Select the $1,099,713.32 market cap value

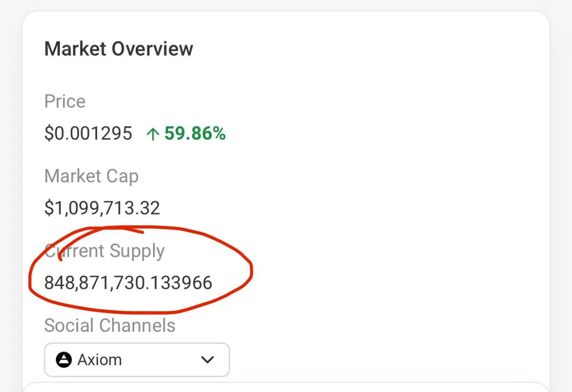102,208
